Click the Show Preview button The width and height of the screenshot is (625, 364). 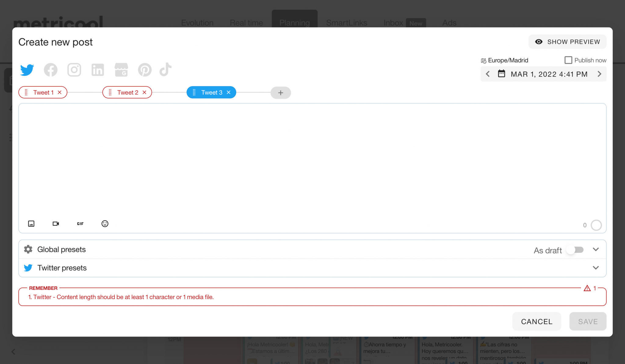[x=567, y=42]
